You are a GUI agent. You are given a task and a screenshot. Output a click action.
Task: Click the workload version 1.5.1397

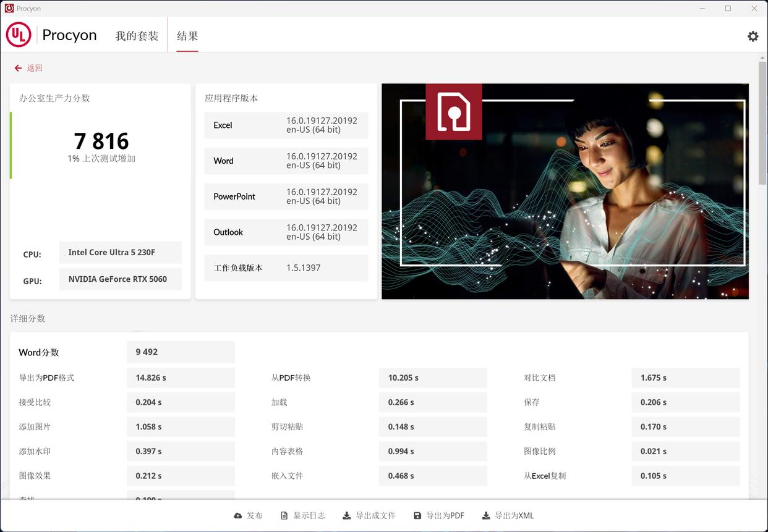point(303,268)
